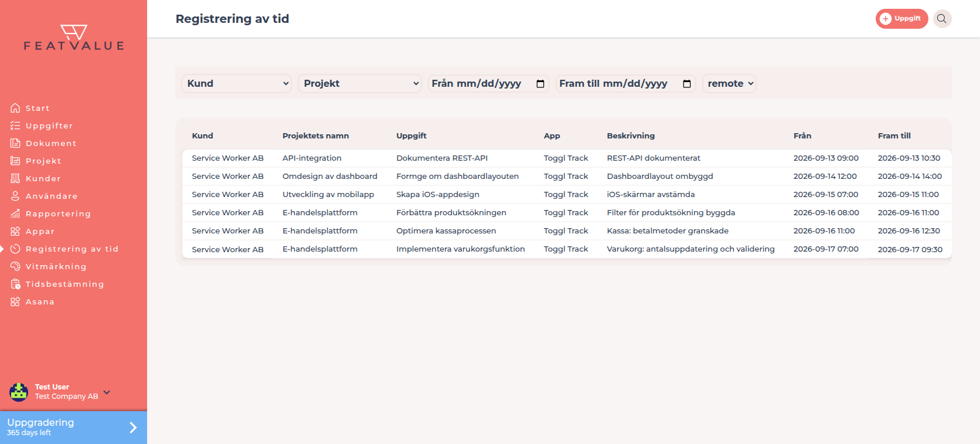Click Kassa: betalmetoder granskade description
The image size is (980, 444).
(668, 231)
